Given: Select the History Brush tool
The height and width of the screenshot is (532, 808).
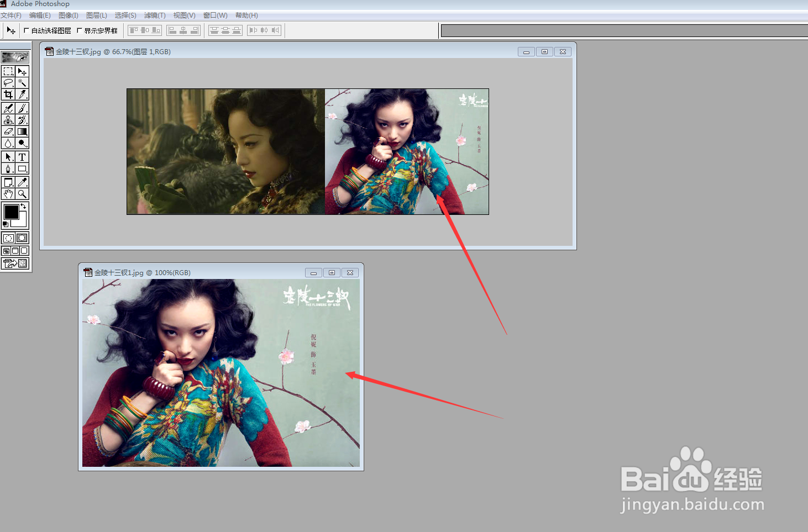Looking at the screenshot, I should click(22, 120).
